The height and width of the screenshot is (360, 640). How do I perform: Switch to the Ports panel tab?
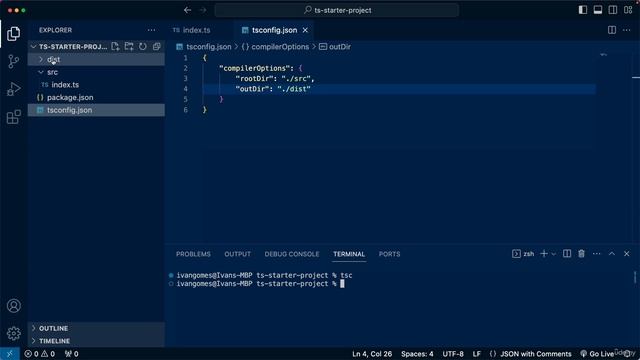pos(389,254)
